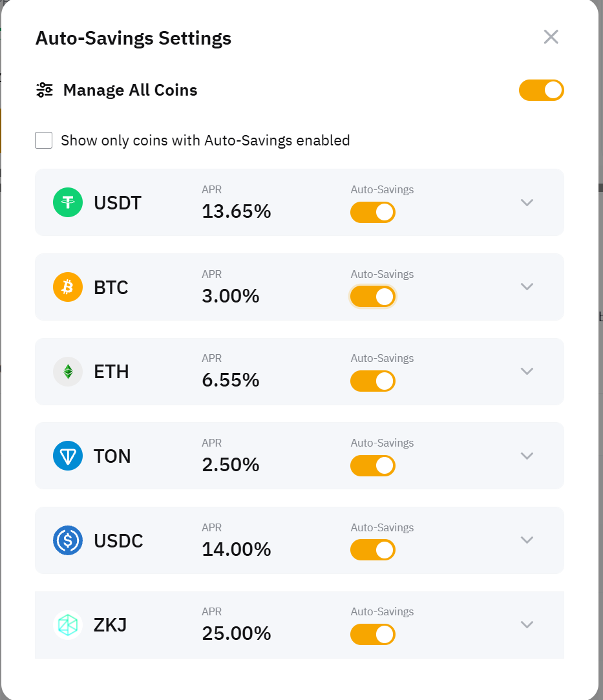Turn off BTC Auto-Savings toggle

click(373, 297)
